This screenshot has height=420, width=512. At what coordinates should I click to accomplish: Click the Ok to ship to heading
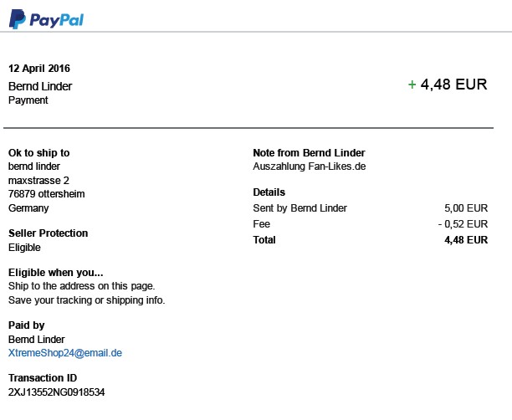pos(38,153)
